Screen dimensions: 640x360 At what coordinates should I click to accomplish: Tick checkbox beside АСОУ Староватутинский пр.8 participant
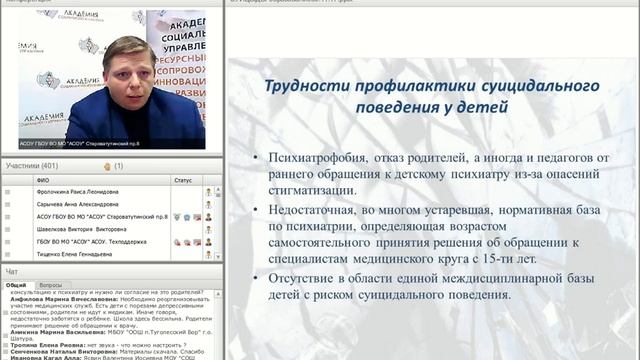coord(7,217)
